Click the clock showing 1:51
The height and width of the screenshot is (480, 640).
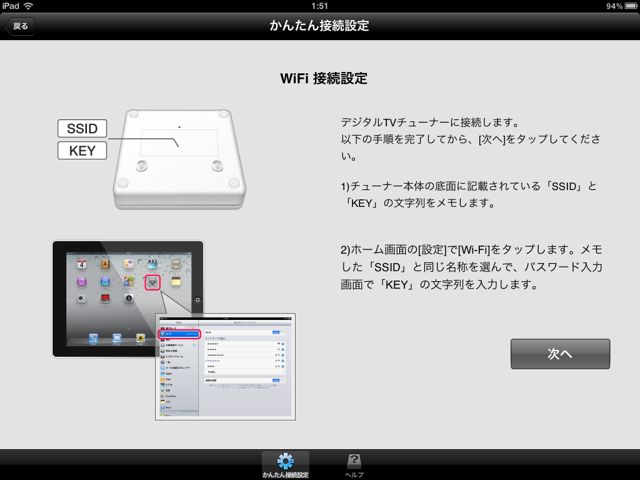click(x=319, y=6)
